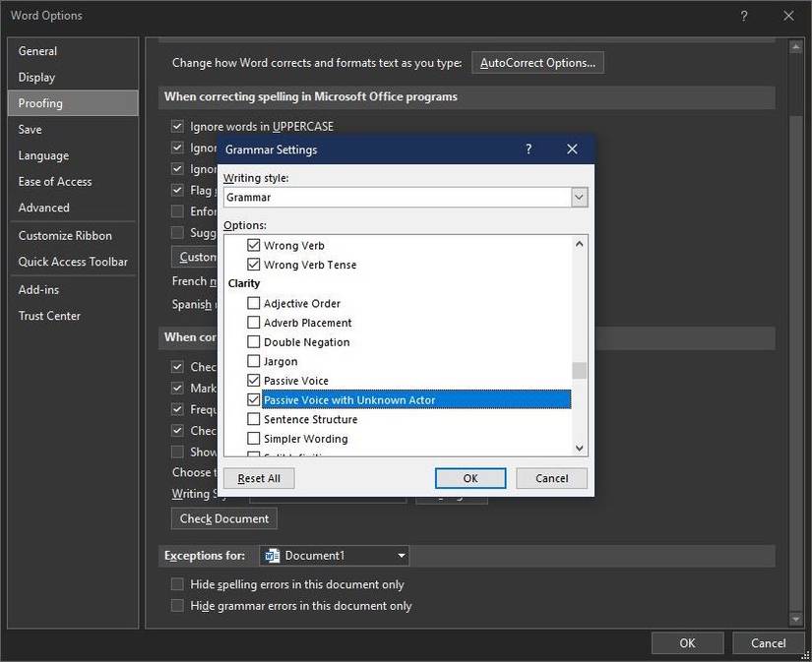Expand the Exceptions for Document1 dropdown

(x=402, y=556)
